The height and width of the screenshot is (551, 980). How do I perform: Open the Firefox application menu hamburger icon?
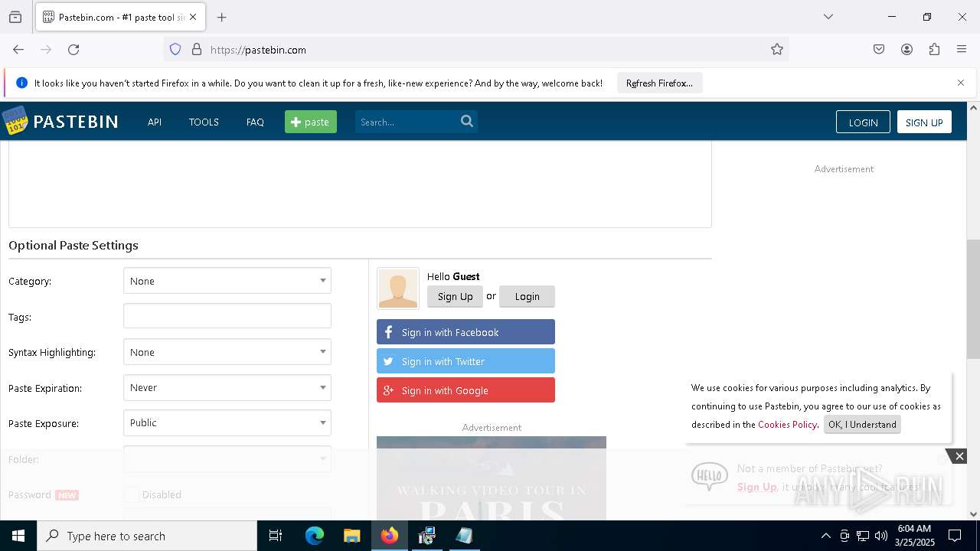(x=962, y=50)
